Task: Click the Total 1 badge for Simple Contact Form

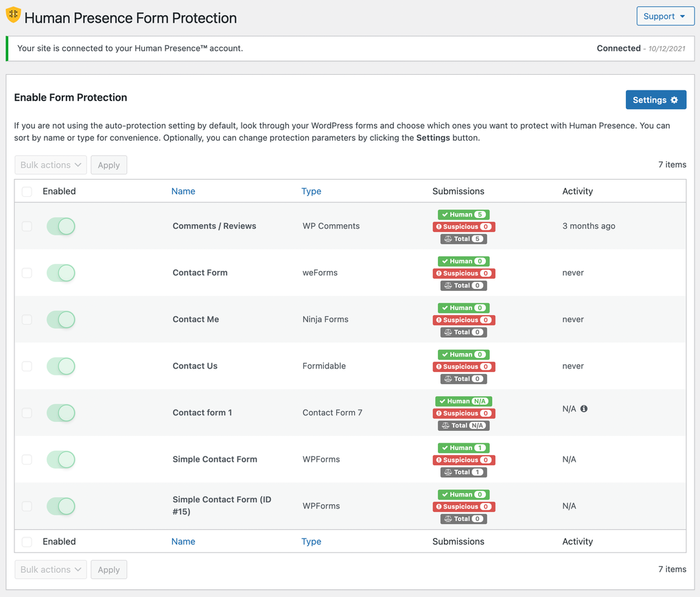Action: coord(463,472)
